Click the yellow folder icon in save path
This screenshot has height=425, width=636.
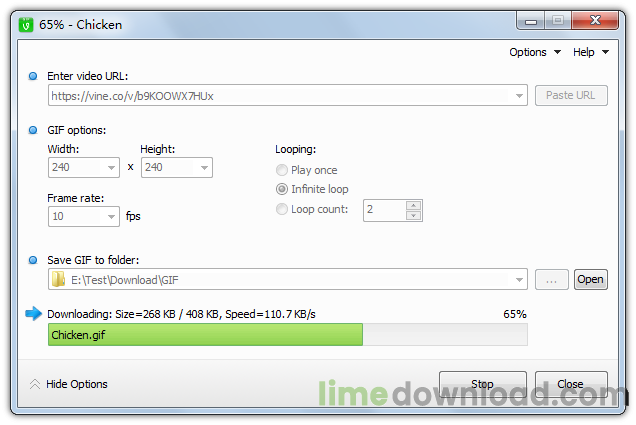(58, 279)
